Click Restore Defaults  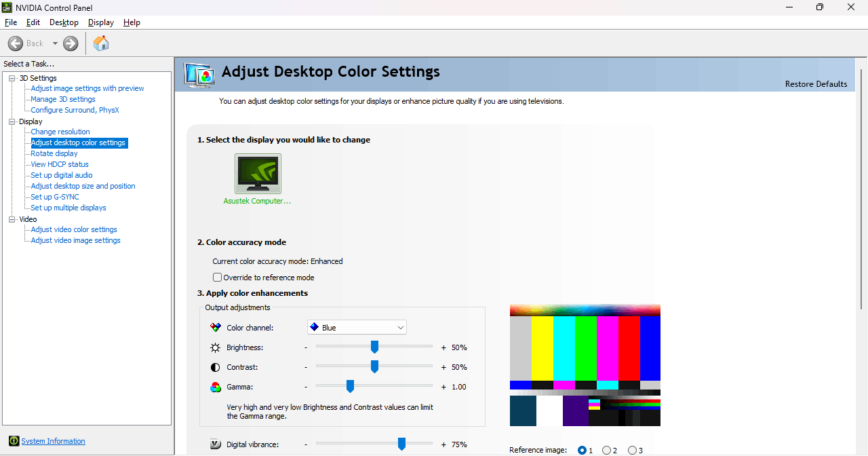tap(816, 84)
